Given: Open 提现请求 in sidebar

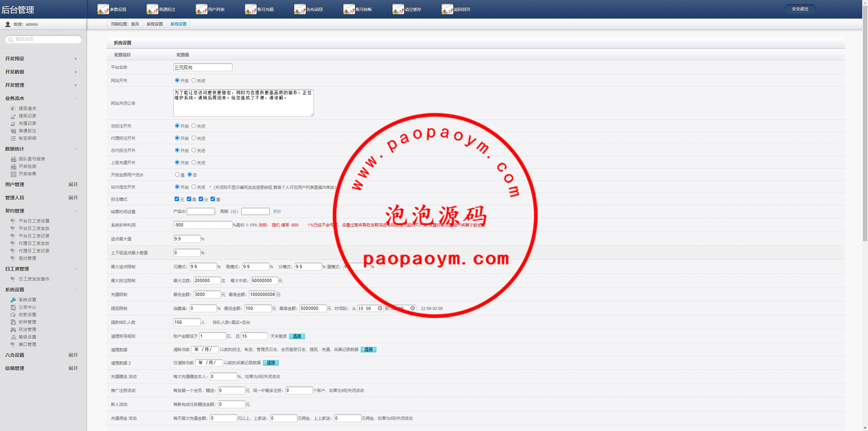Looking at the screenshot, I should [27, 109].
